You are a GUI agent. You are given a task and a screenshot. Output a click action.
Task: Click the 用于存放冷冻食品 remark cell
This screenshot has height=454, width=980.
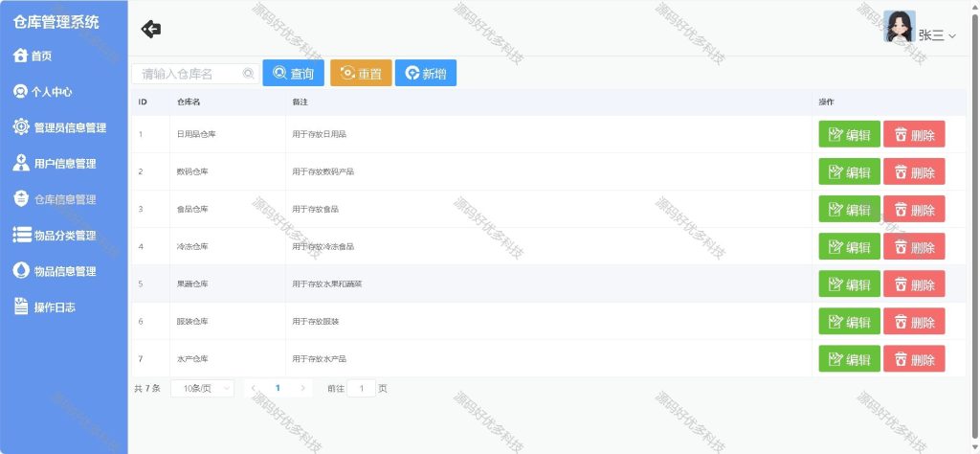(548, 246)
